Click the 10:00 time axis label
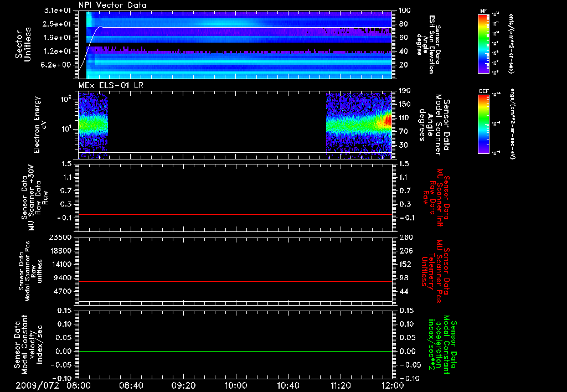 (x=236, y=384)
